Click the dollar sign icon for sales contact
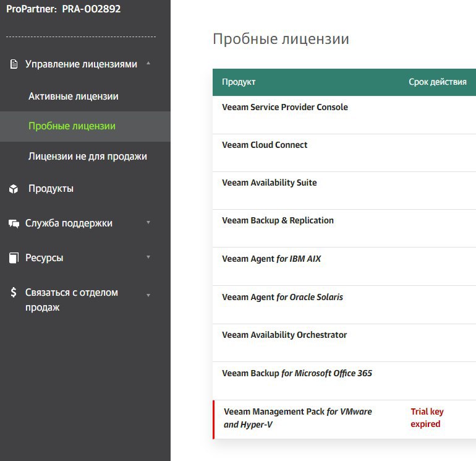Viewport: 476px width, 461px height. click(x=14, y=292)
